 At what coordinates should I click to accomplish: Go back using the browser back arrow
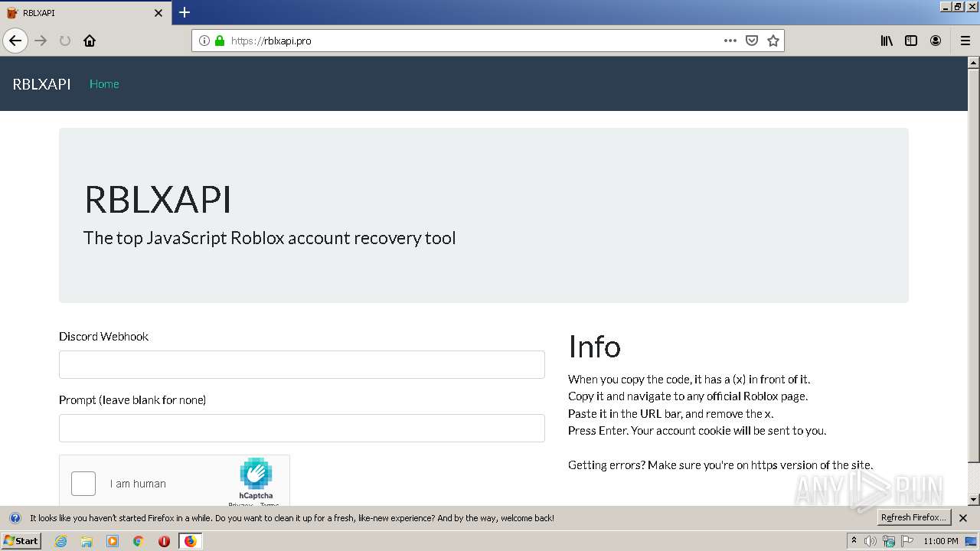point(15,41)
